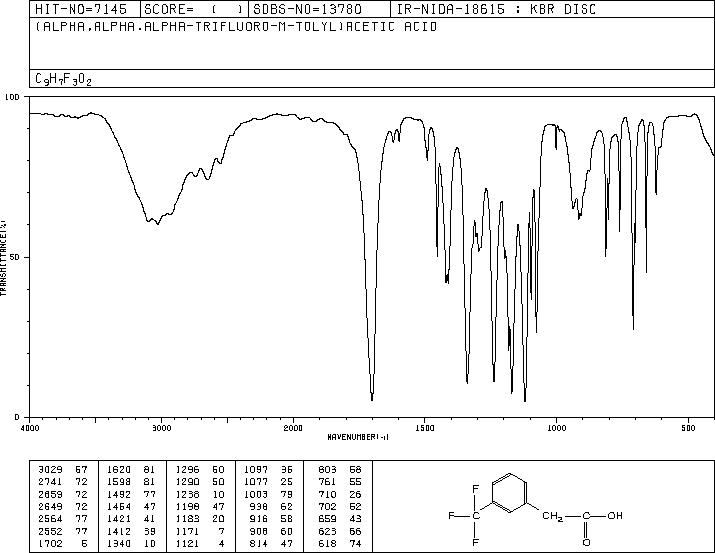Click the 500 wavenumber axis label
The height and width of the screenshot is (553, 715).
tap(688, 428)
